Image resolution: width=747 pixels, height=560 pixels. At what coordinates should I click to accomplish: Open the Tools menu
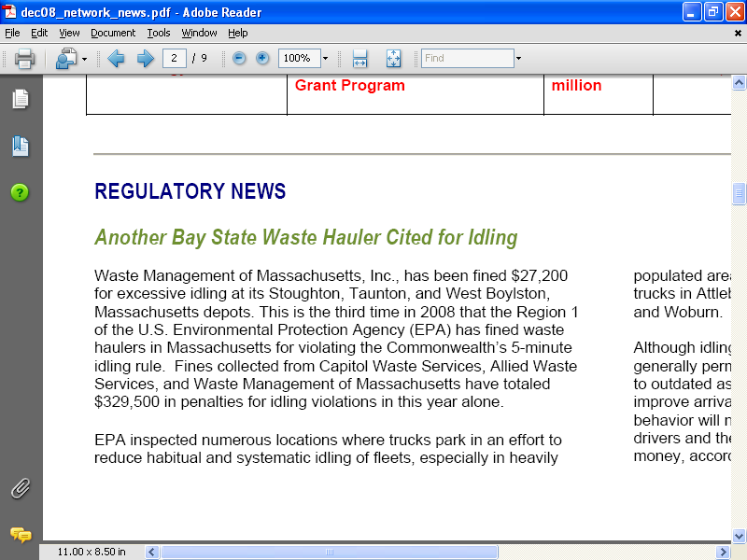(x=159, y=33)
